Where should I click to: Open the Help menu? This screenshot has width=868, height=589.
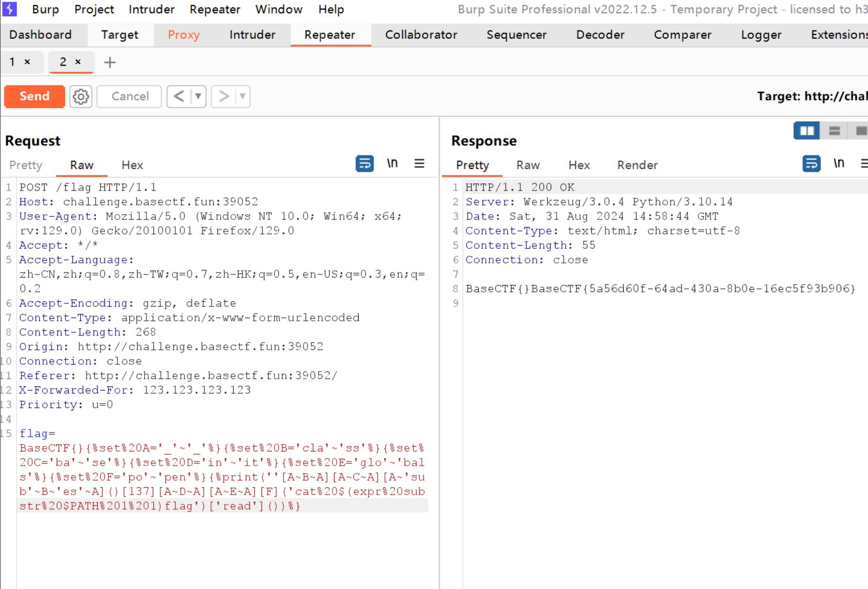point(331,9)
